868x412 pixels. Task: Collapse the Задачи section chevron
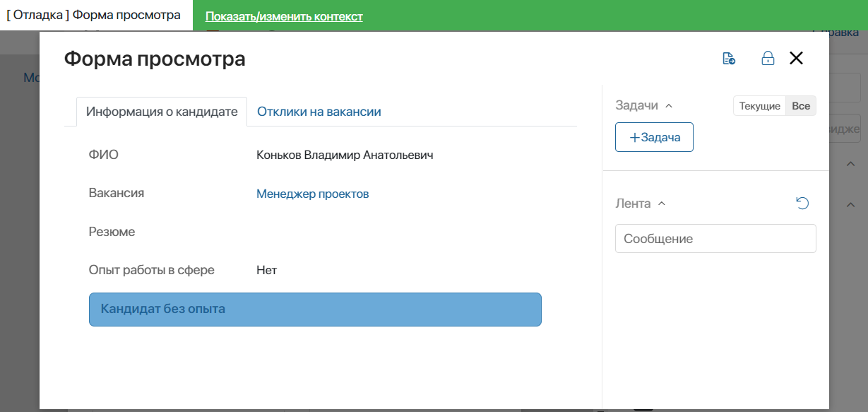pos(669,106)
